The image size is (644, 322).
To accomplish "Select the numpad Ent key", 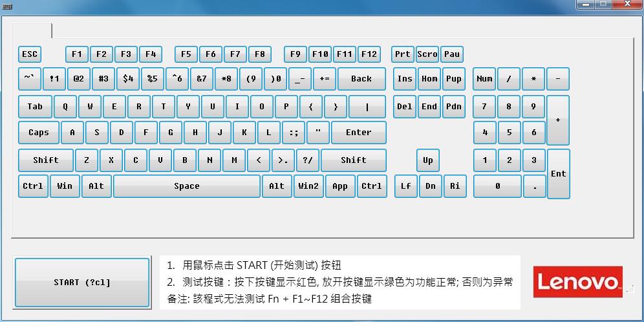I will click(559, 174).
